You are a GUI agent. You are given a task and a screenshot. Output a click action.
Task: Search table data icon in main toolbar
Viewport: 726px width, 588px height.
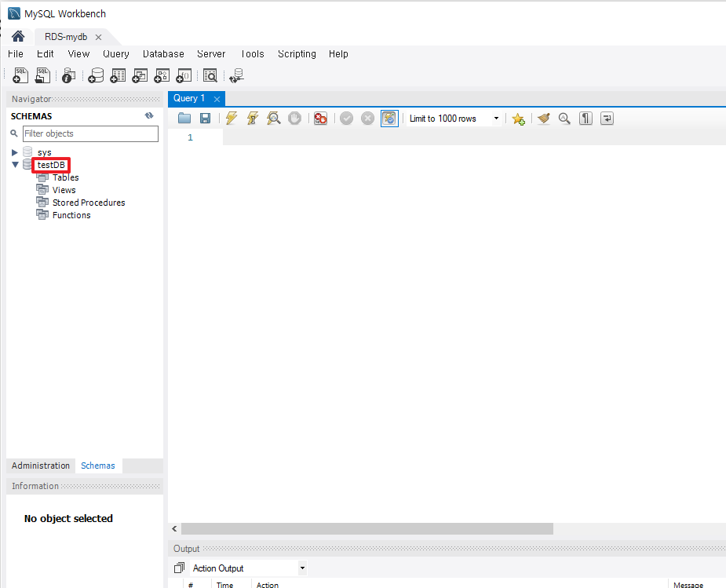pos(210,75)
